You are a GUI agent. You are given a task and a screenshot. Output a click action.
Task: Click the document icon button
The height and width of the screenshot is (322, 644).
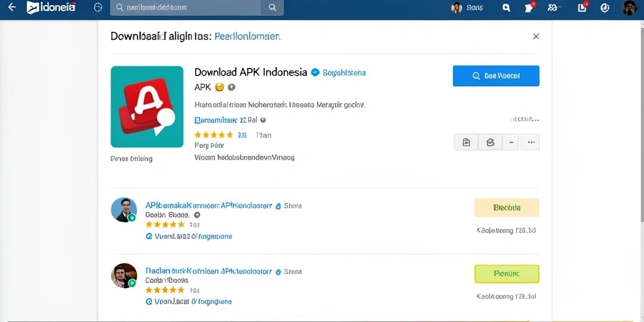(466, 142)
